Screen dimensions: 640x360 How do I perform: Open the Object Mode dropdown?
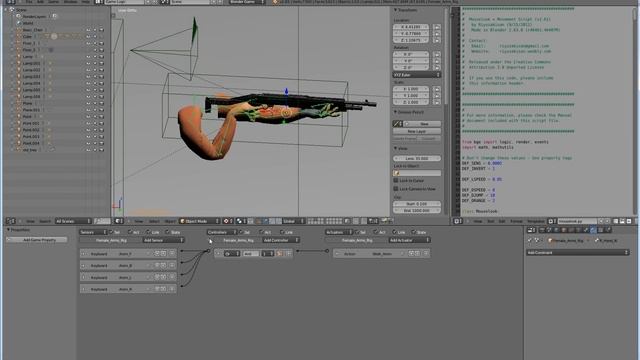pos(200,221)
